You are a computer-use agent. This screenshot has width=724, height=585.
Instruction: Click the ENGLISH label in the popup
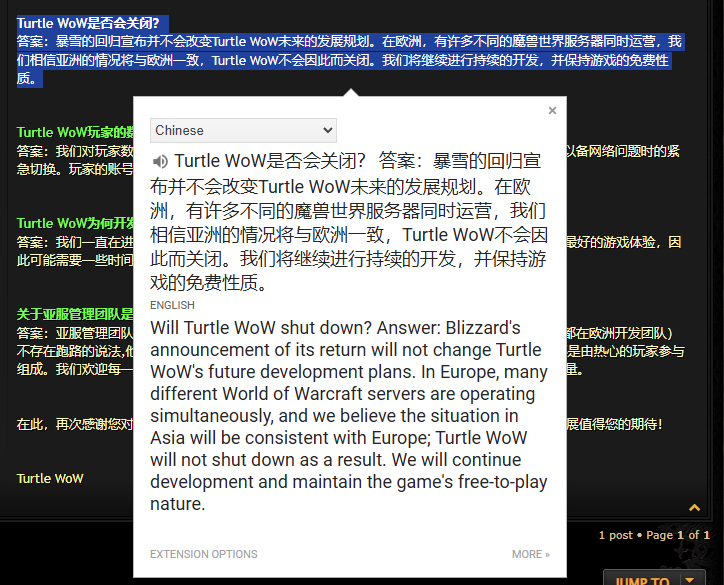click(x=172, y=305)
